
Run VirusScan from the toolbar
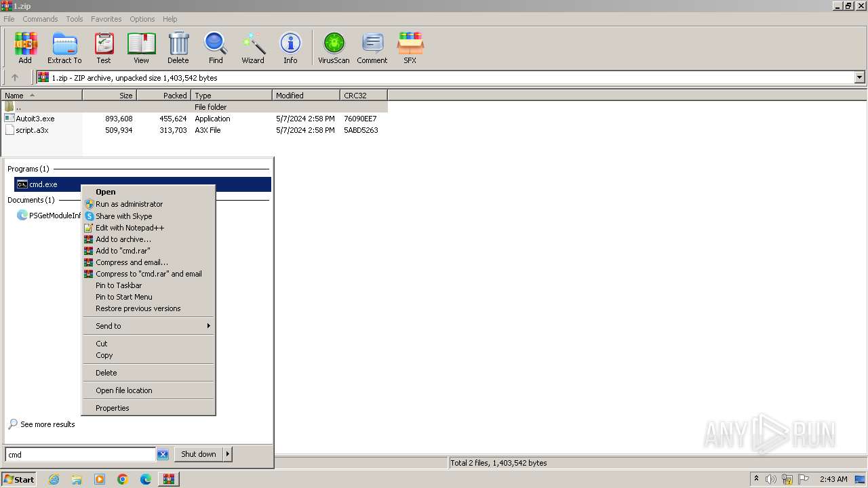tap(334, 47)
